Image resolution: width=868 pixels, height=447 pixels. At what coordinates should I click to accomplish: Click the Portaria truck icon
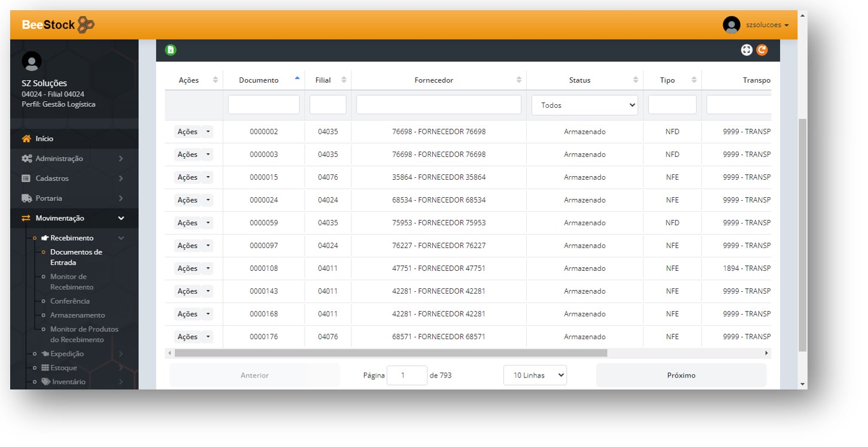pyautogui.click(x=26, y=198)
